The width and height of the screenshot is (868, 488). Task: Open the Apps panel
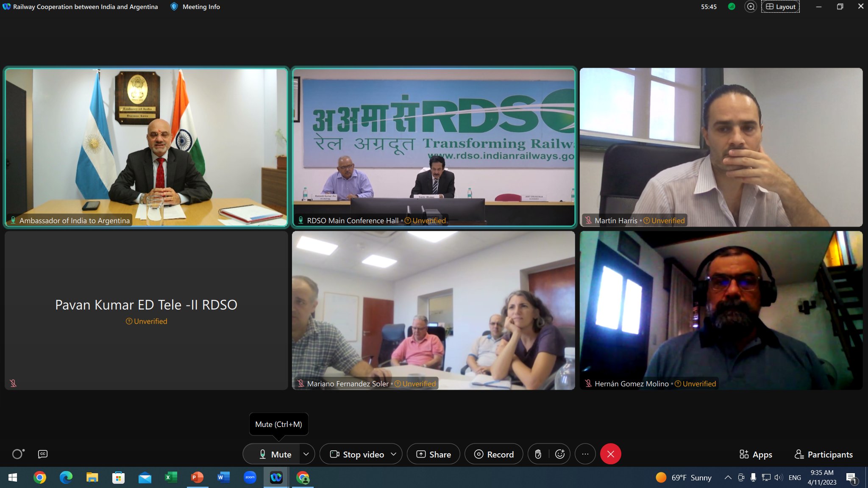[x=756, y=455]
